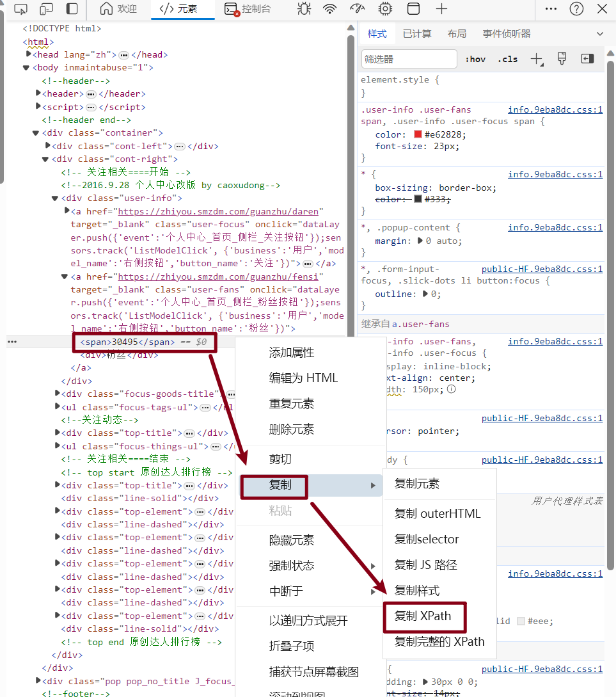This screenshot has height=697, width=616.
Task: Toggle the :hov pseudo-class state
Action: (475, 58)
